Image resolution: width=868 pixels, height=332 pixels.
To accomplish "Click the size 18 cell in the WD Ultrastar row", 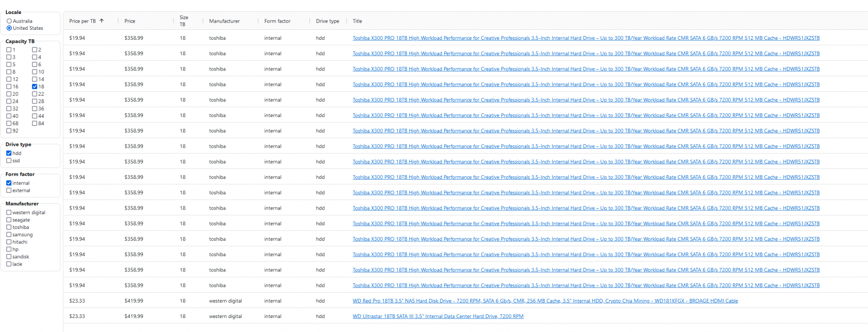I will 183,316.
